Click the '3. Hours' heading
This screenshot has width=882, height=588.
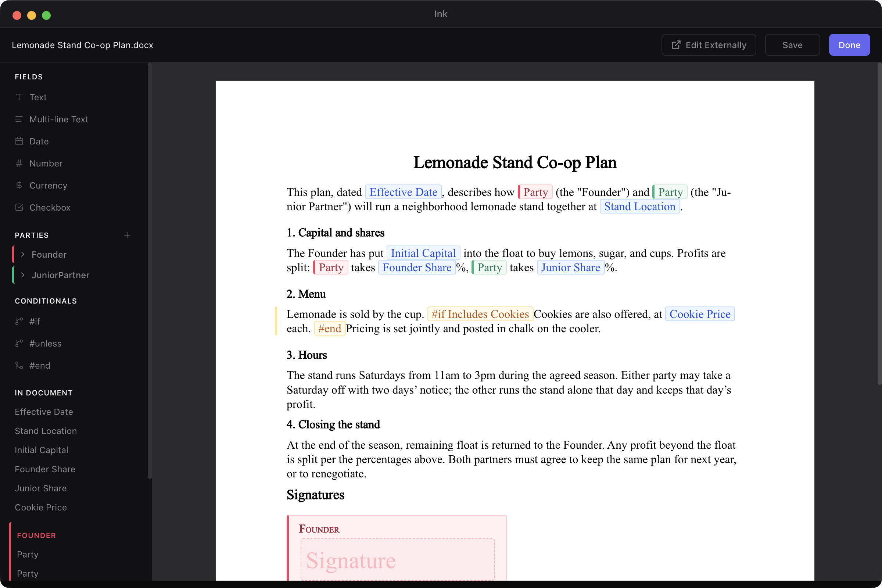[x=307, y=355]
